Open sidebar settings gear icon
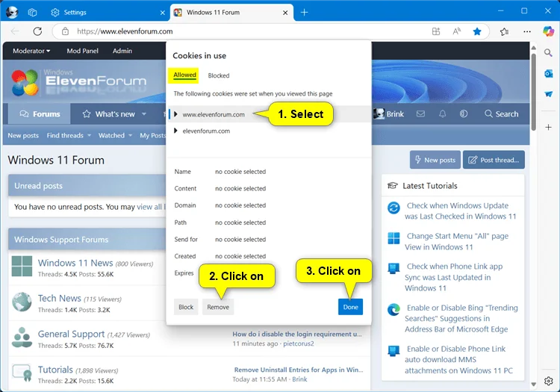 tap(548, 381)
